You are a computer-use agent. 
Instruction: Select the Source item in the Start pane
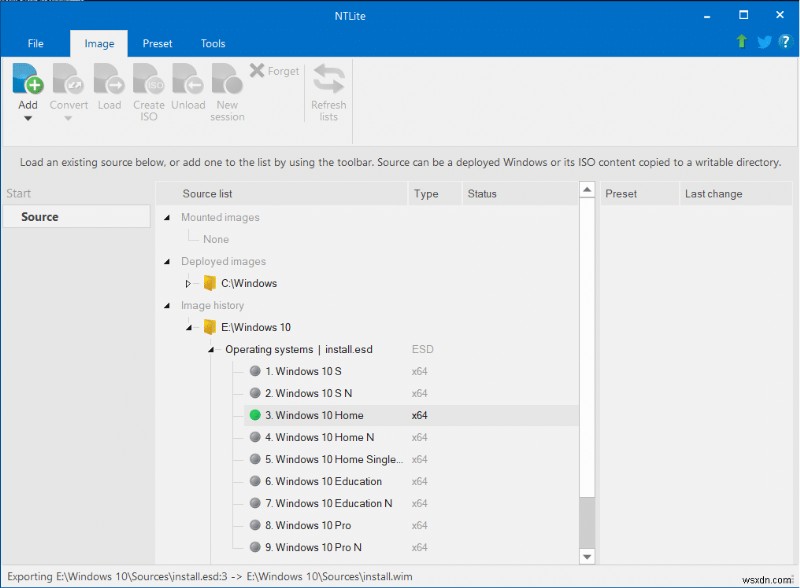tap(78, 216)
